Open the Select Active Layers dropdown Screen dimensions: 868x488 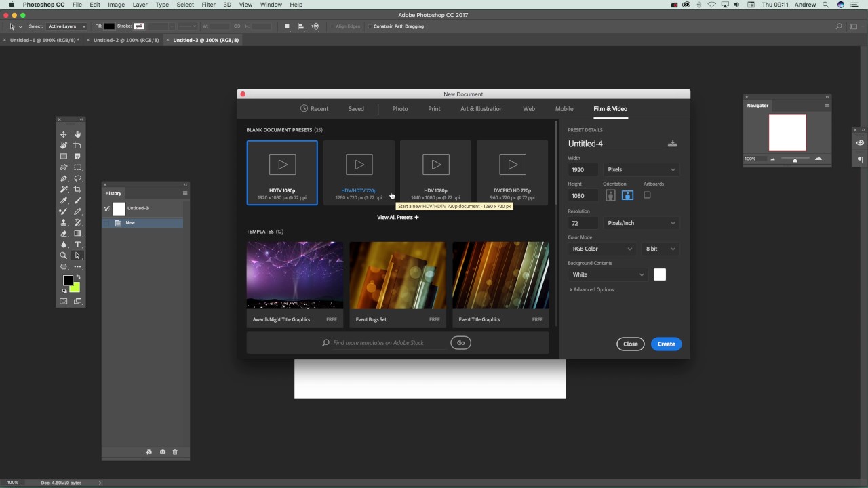(66, 26)
